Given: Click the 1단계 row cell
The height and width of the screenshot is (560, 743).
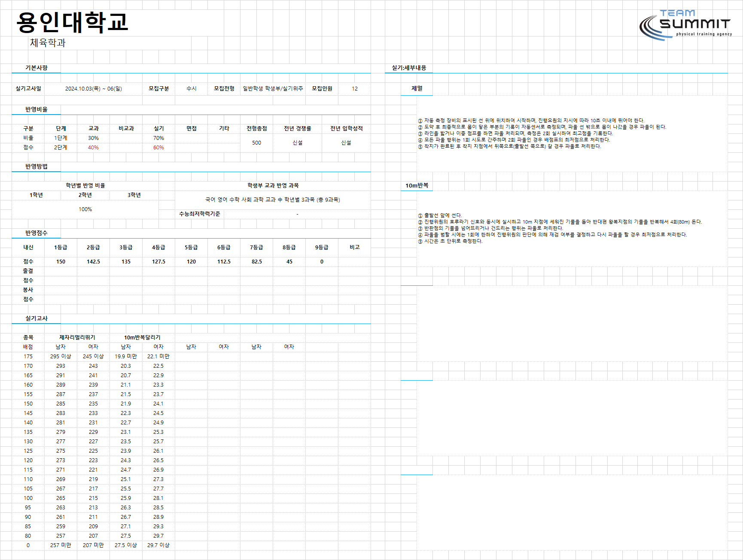Looking at the screenshot, I should tap(61, 138).
